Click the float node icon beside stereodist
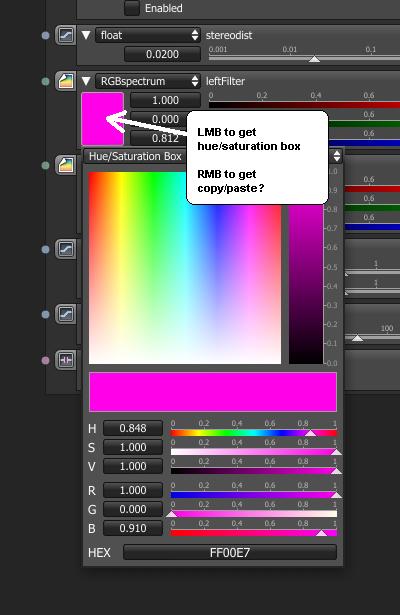 coord(65,35)
